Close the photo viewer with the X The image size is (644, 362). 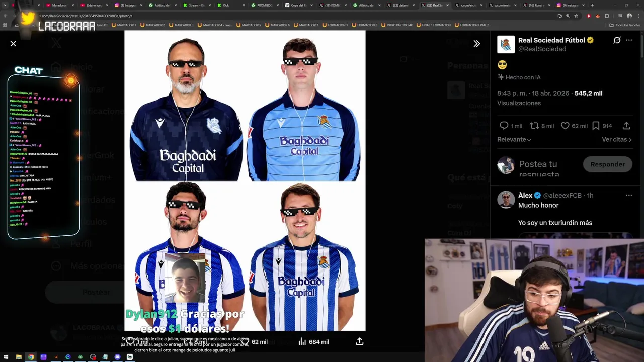pyautogui.click(x=13, y=44)
